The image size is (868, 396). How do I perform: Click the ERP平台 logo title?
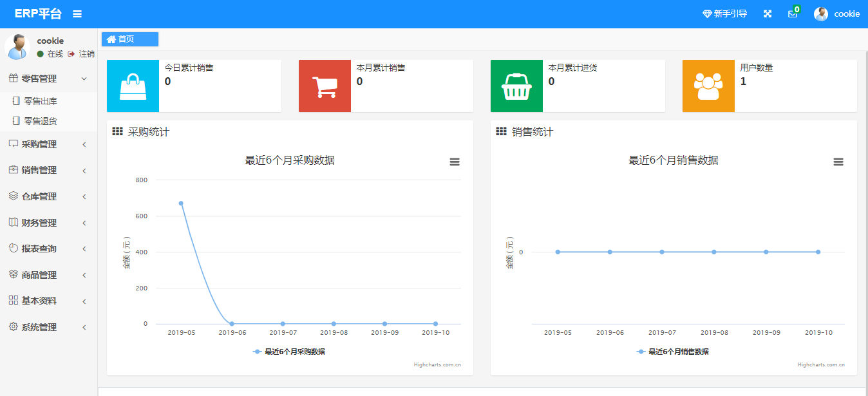pos(39,14)
